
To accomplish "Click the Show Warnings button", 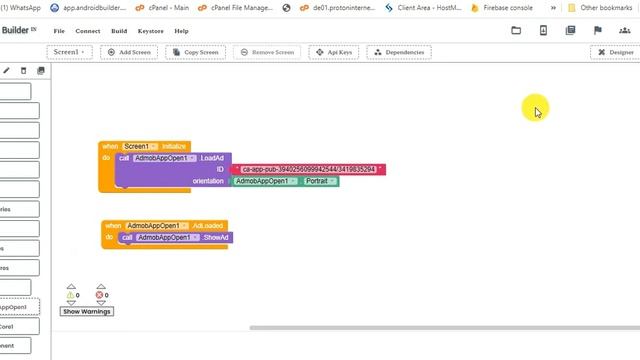I will tap(87, 311).
